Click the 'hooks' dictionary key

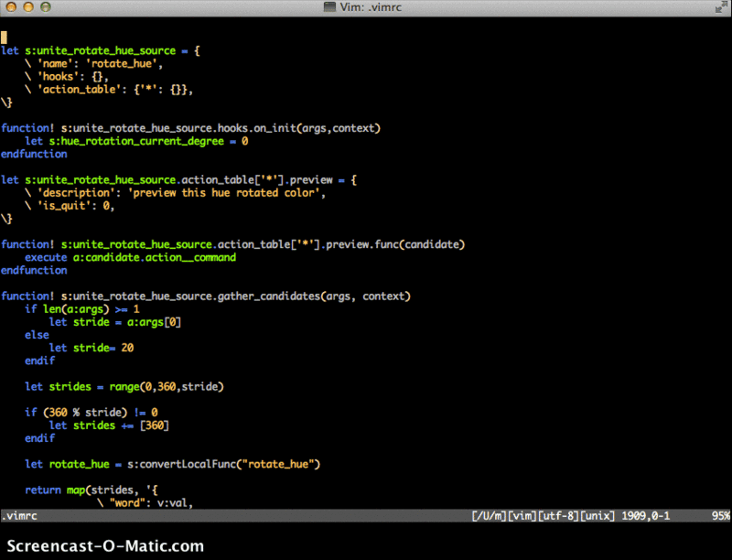coord(58,77)
